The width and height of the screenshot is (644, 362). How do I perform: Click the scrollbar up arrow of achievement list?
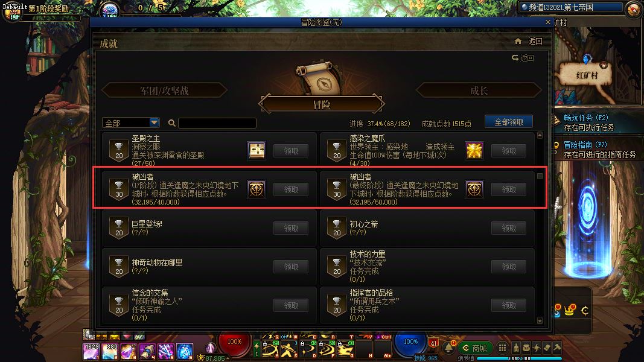[540, 135]
